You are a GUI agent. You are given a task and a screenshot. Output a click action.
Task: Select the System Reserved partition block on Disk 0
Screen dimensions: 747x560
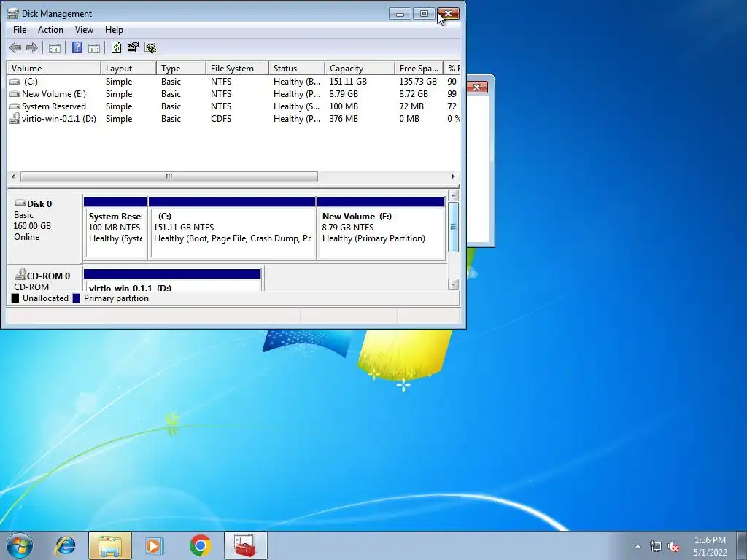pyautogui.click(x=115, y=227)
